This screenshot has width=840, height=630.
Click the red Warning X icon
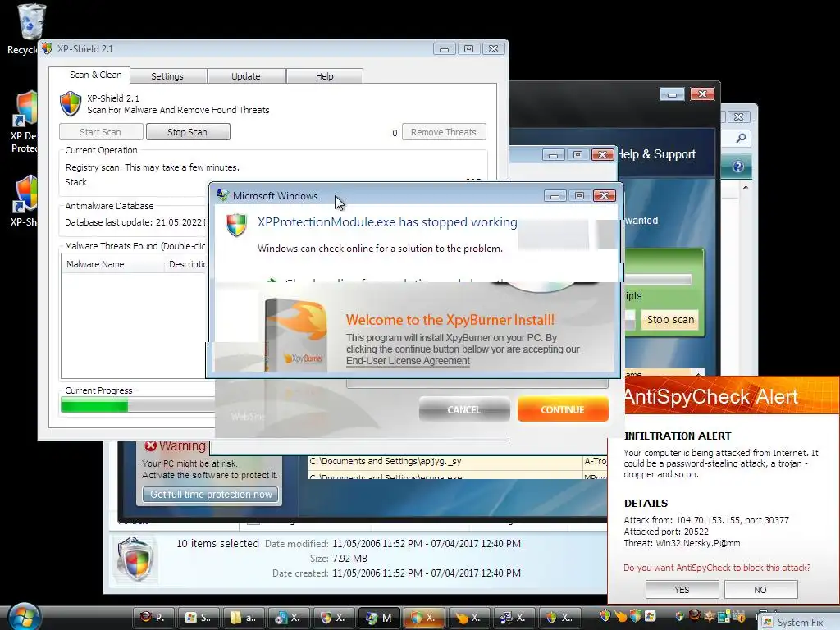[x=151, y=445]
